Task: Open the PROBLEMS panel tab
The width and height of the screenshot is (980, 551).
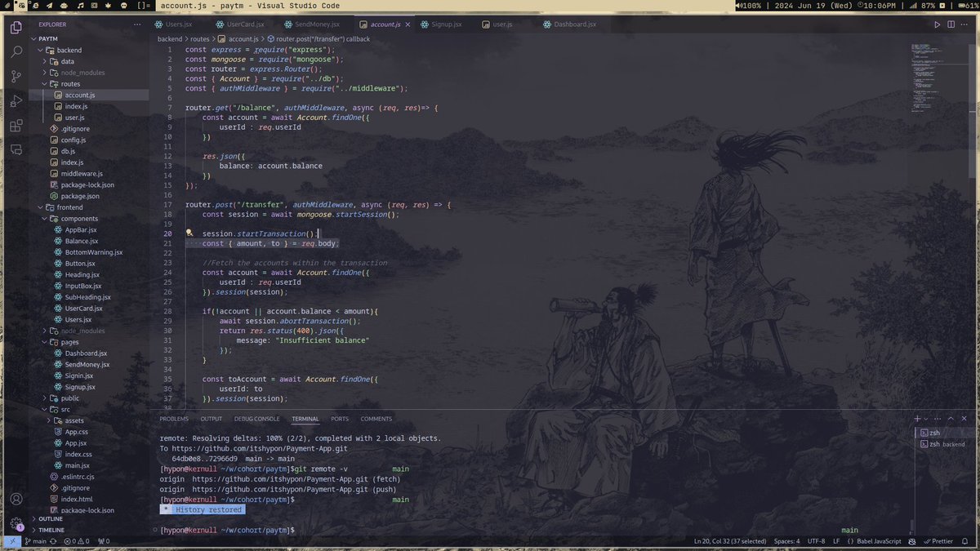Action: pyautogui.click(x=174, y=419)
